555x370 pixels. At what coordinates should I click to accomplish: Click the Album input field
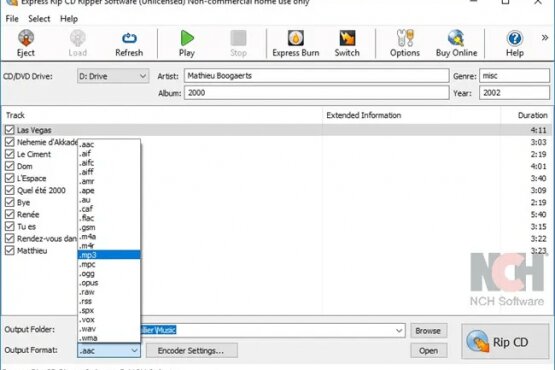[x=316, y=93]
